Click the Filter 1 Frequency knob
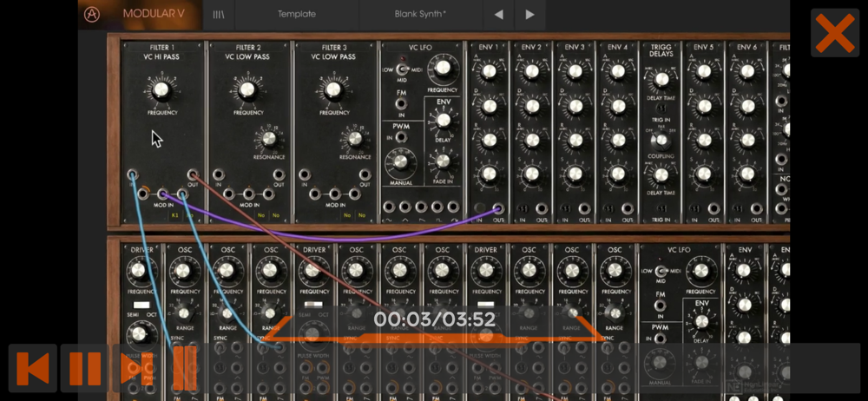The image size is (868, 401). (161, 89)
